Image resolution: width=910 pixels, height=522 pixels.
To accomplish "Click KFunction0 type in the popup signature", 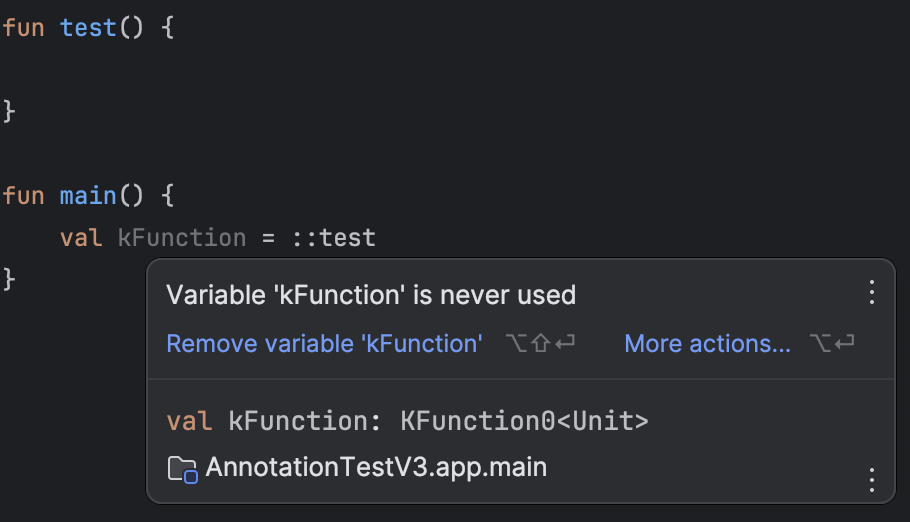I will [x=478, y=421].
